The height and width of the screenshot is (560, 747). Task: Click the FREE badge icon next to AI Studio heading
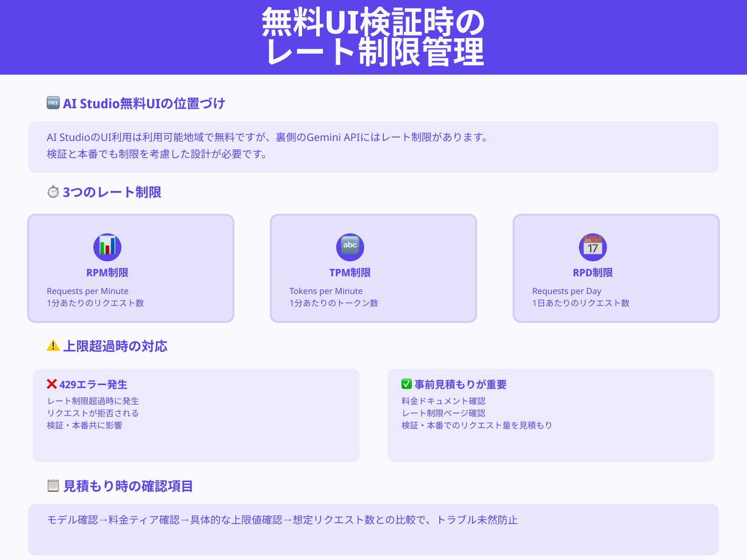[53, 102]
